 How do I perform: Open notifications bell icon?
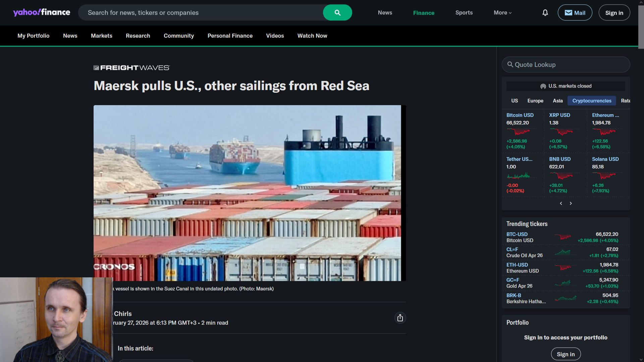point(545,13)
